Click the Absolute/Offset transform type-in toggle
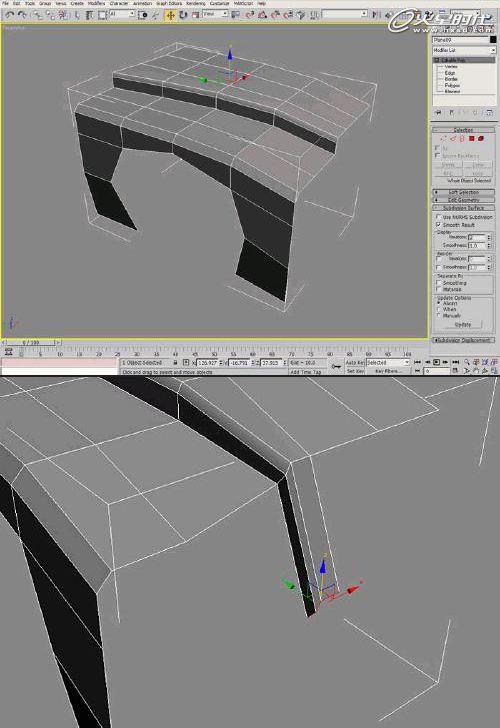This screenshot has height=728, width=500. (186, 362)
